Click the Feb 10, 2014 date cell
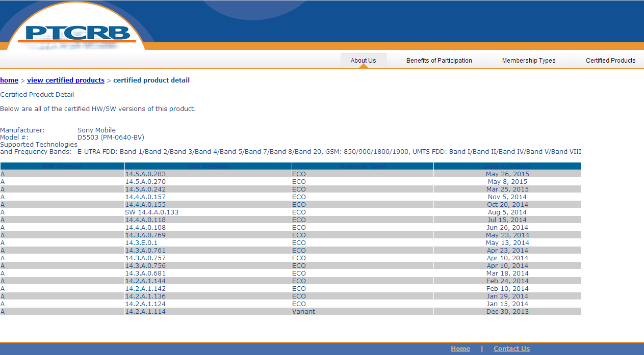 [x=507, y=289]
